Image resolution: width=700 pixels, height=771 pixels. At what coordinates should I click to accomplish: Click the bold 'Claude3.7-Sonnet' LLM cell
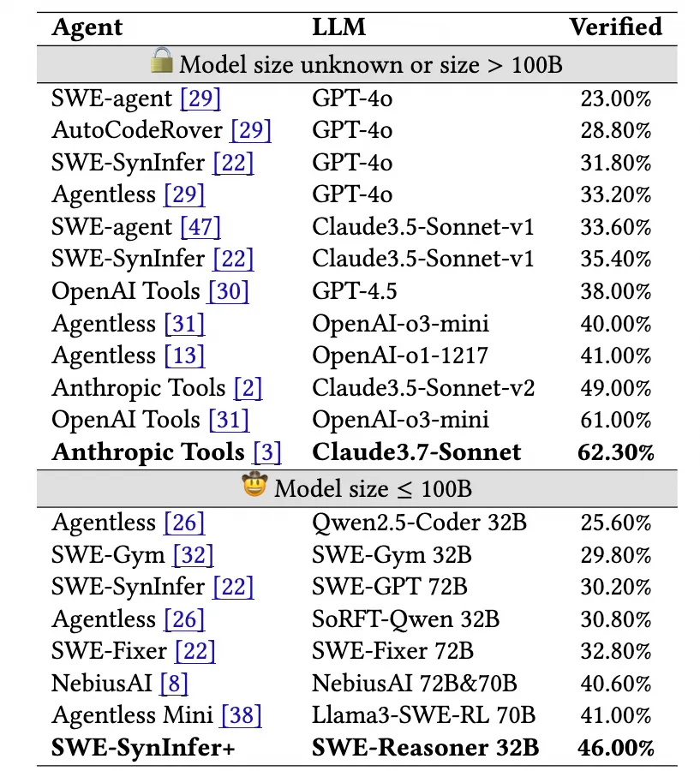tap(416, 451)
